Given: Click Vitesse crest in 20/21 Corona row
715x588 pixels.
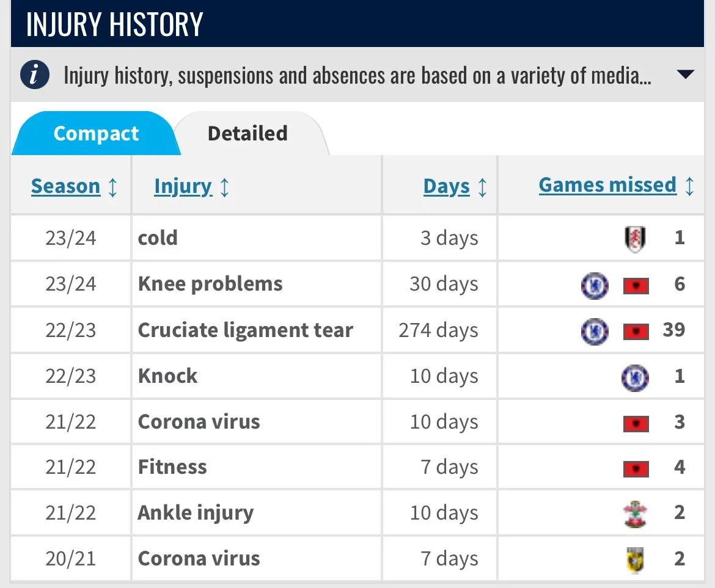Looking at the screenshot, I should click(636, 559).
